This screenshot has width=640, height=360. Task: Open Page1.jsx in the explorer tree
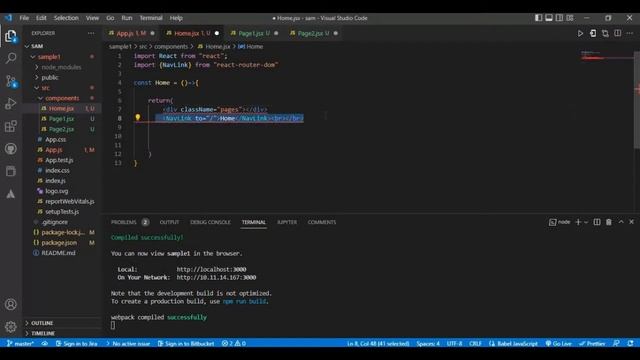pos(62,119)
